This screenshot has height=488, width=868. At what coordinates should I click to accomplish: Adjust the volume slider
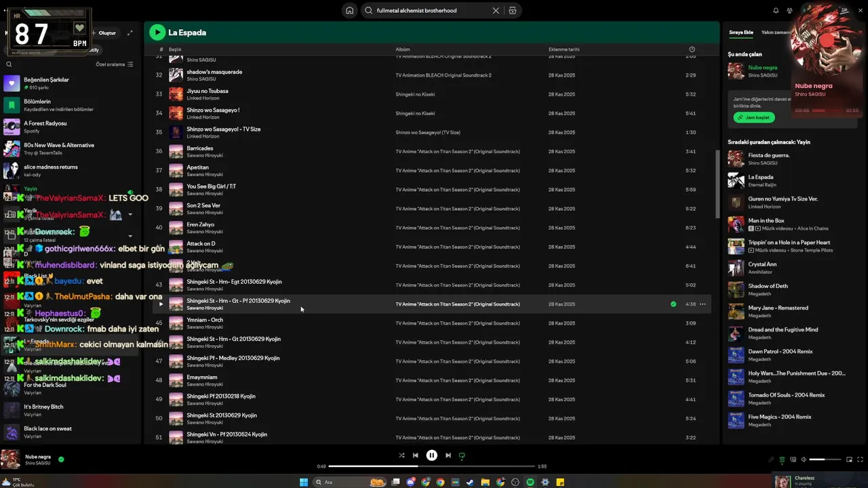point(825,460)
